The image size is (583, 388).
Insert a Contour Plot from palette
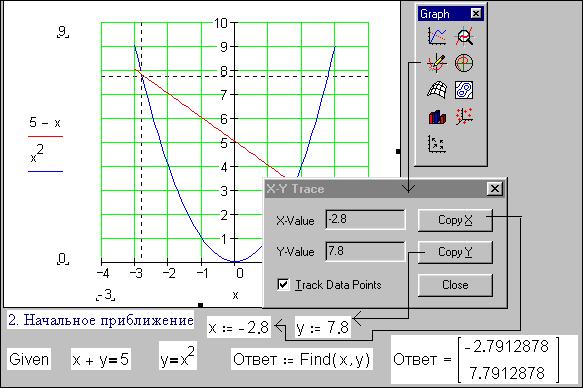pyautogui.click(x=464, y=90)
